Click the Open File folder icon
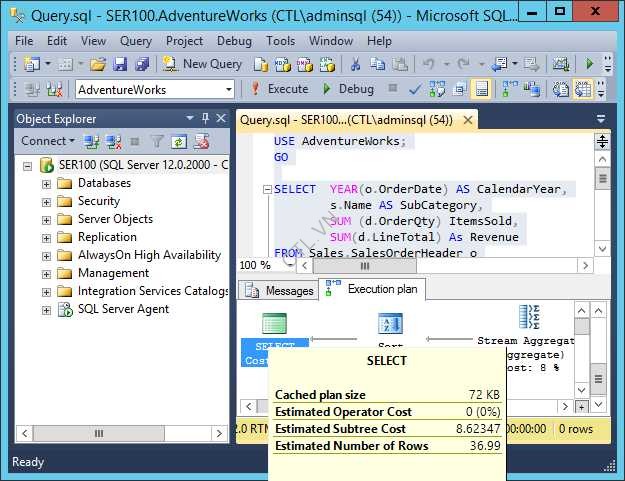 coord(98,64)
